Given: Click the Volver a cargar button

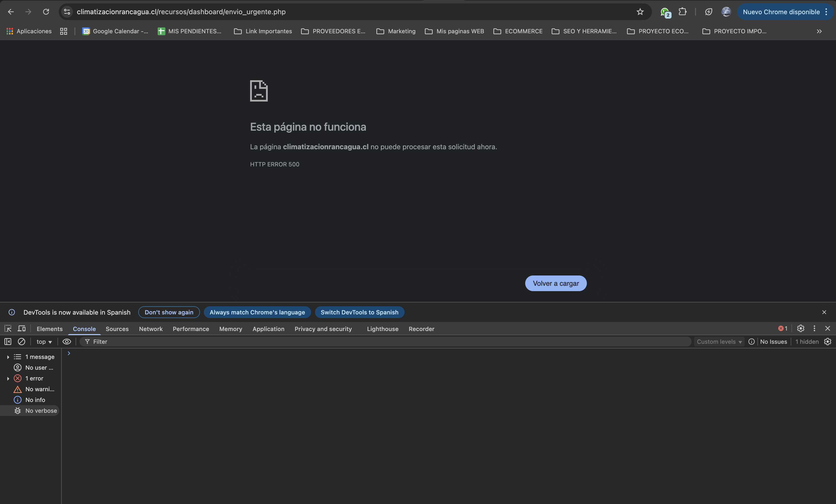Looking at the screenshot, I should coord(556,283).
